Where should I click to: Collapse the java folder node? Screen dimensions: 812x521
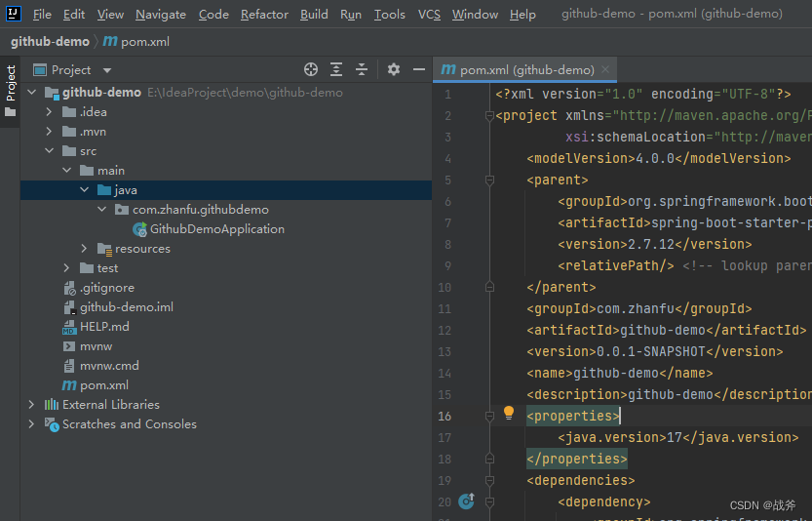85,189
